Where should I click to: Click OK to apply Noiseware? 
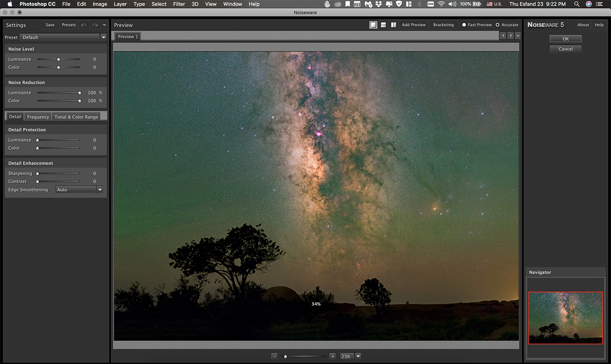coord(565,39)
